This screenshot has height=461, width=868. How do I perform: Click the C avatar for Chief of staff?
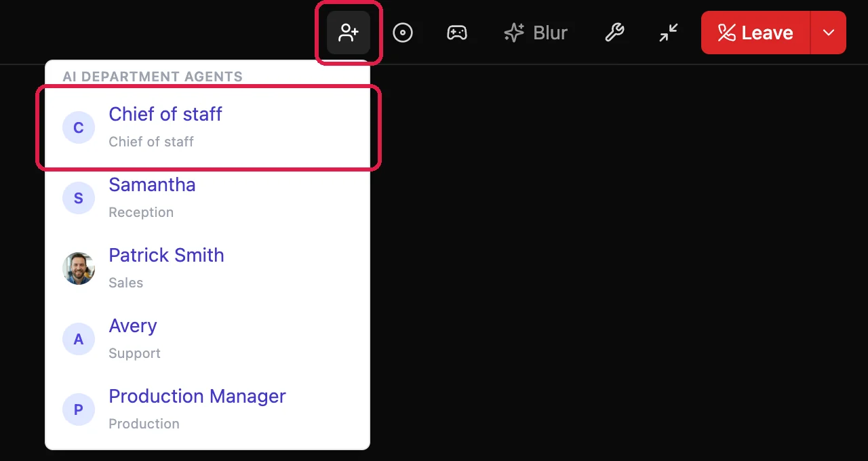(x=79, y=127)
